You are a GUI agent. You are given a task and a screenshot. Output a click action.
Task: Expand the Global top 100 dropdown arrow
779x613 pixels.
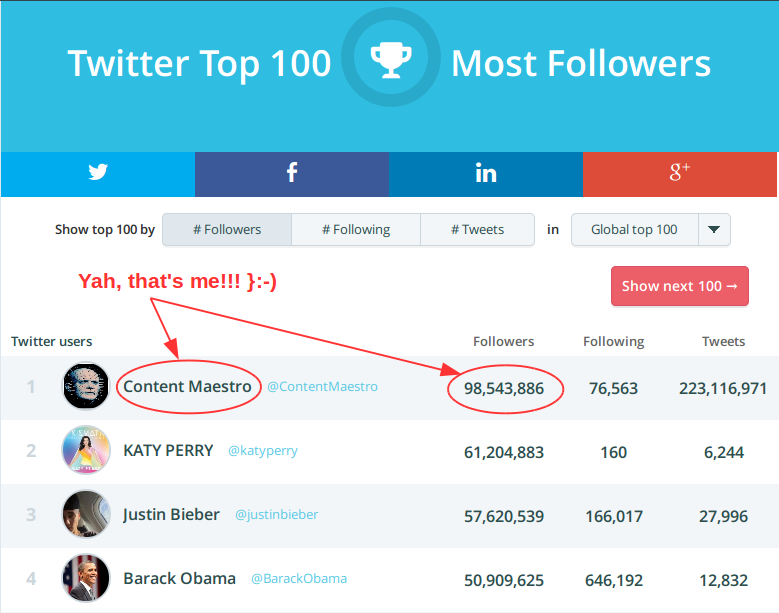[714, 230]
